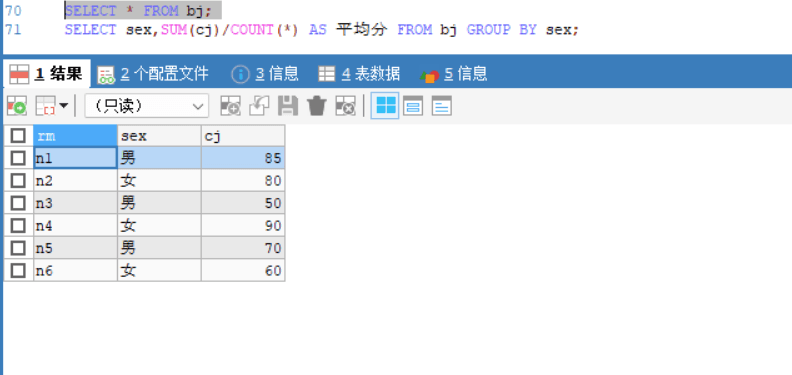792x375 pixels.
Task: Click line number 71 in the editor gutter
Action: point(12,30)
